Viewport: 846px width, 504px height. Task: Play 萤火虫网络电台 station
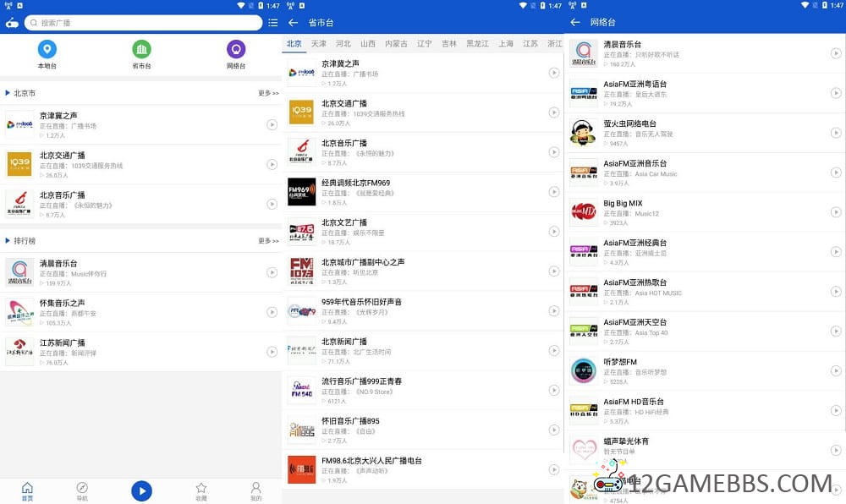[836, 133]
